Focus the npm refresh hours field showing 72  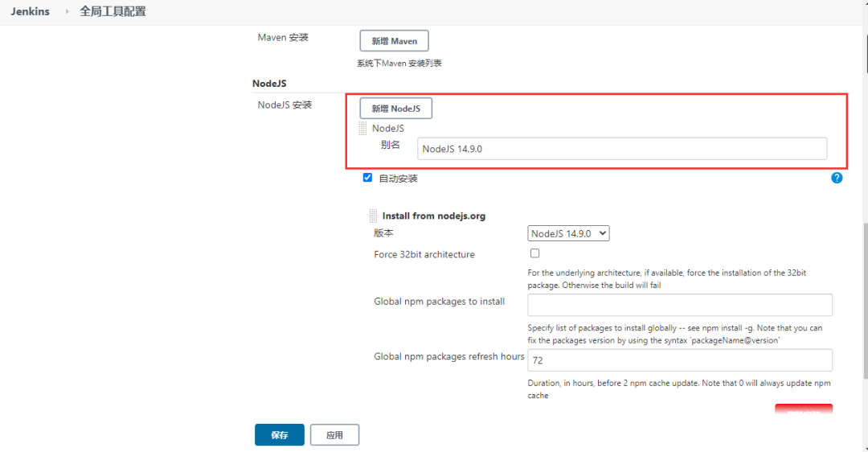680,360
